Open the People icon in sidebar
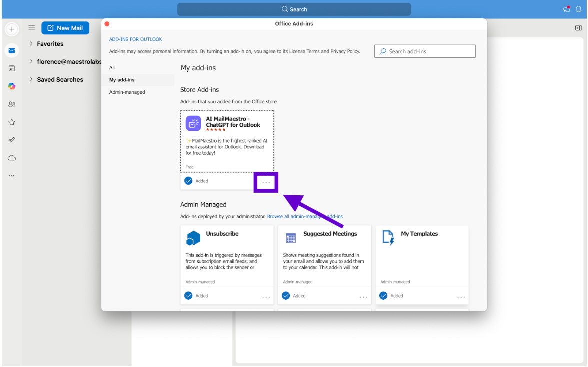Screen dimensions: 588x367 click(12, 104)
